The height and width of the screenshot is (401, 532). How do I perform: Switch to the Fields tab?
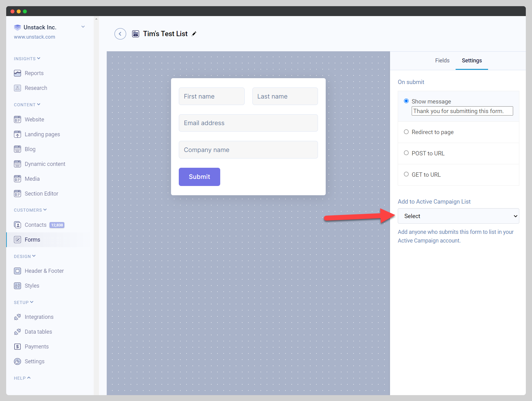442,61
